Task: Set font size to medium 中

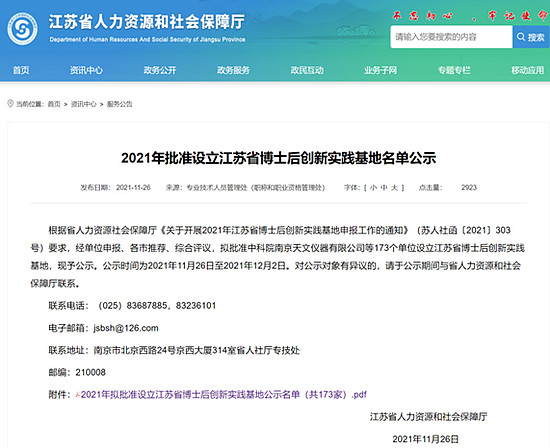Action: [384, 188]
